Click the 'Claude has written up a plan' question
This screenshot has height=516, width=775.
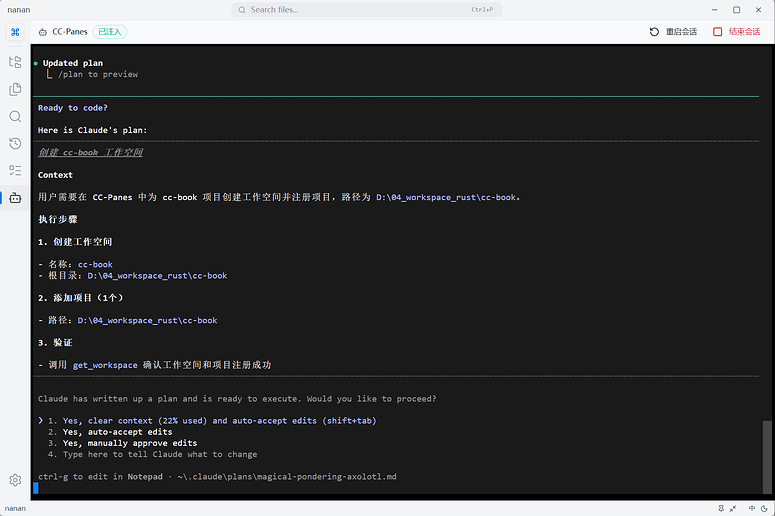click(x=237, y=398)
